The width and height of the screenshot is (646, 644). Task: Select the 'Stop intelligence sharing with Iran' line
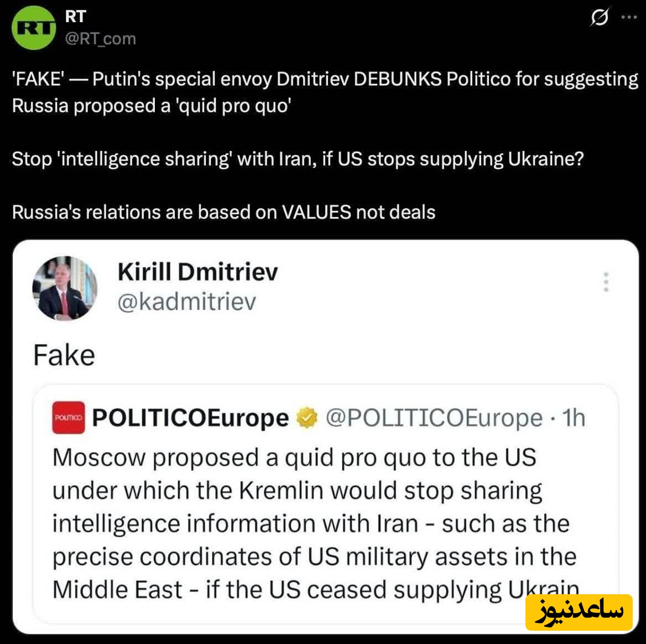tap(298, 159)
